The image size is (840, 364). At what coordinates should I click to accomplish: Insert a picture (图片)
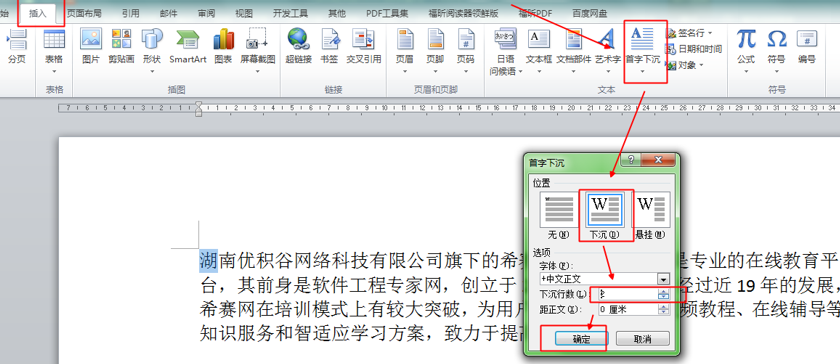pos(91,47)
